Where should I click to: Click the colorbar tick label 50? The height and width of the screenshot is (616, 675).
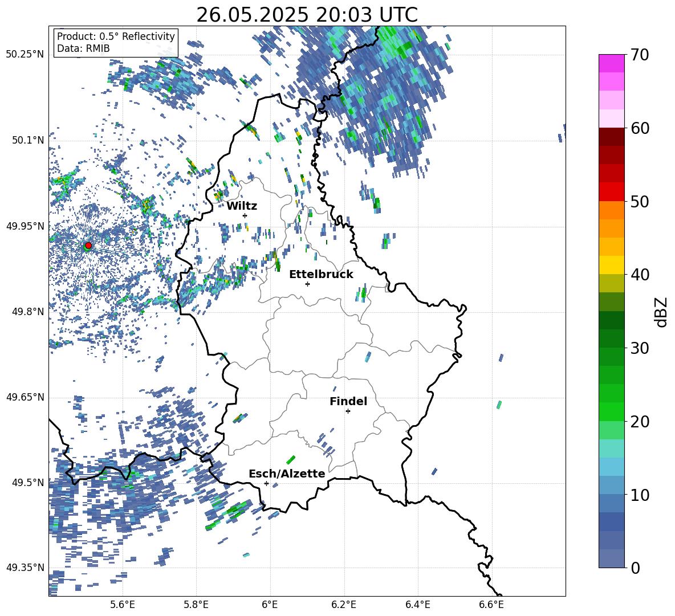[x=640, y=201]
